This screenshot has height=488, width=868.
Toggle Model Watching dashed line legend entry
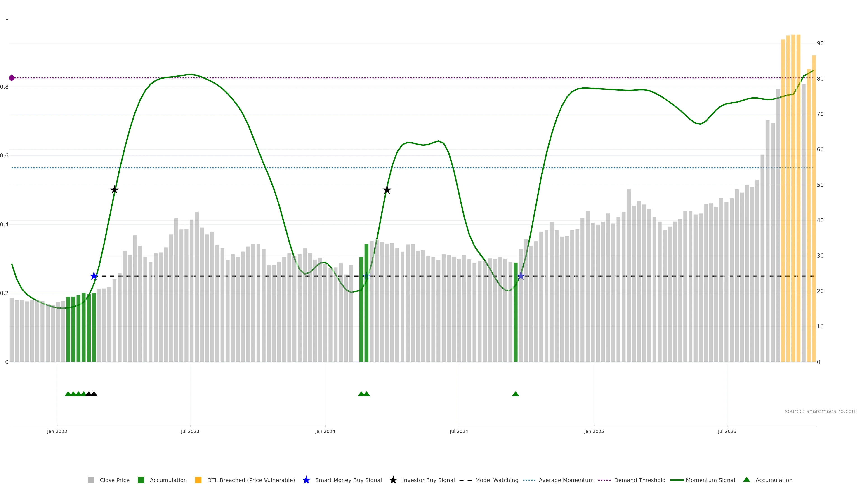point(496,480)
